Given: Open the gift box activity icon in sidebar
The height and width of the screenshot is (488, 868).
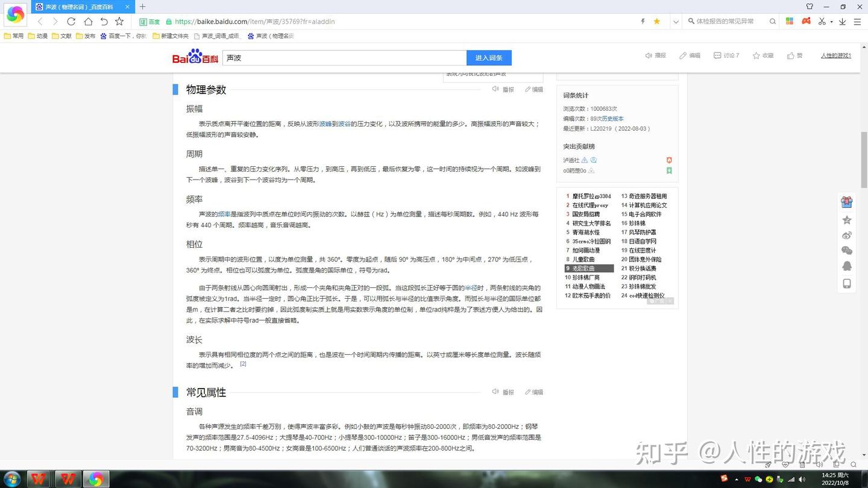Looking at the screenshot, I should (x=847, y=202).
